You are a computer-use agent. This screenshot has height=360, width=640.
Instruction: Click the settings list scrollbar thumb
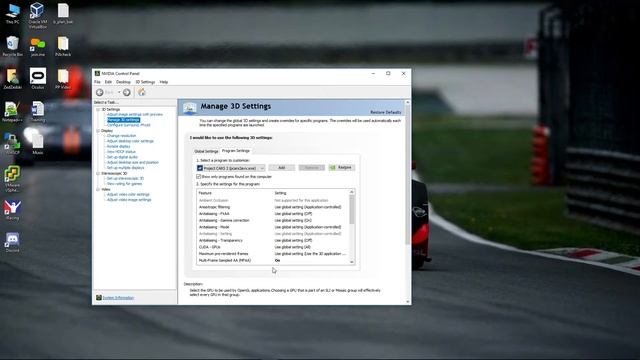(x=352, y=209)
